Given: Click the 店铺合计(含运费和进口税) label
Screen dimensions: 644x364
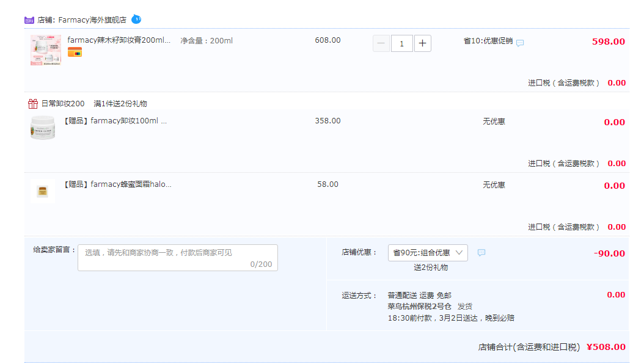Looking at the screenshot, I should [529, 347].
